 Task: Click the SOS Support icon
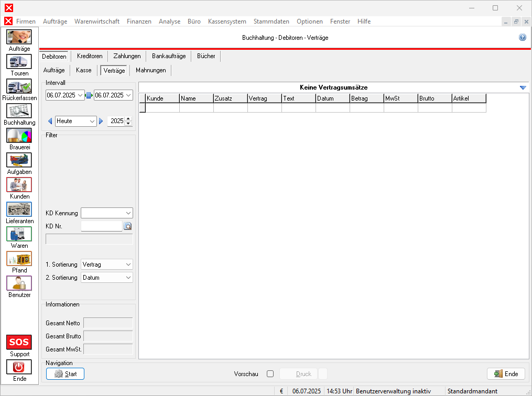pos(19,343)
